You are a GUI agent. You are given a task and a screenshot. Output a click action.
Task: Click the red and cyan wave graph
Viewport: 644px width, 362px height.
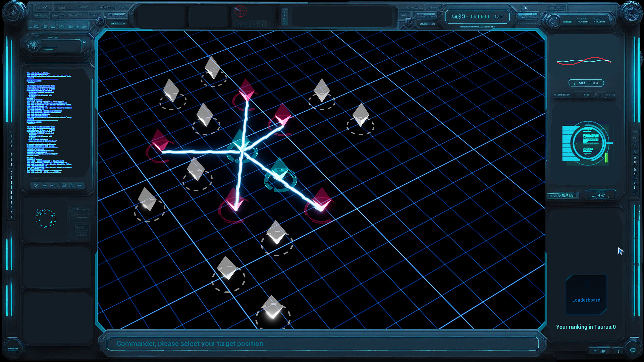[584, 61]
